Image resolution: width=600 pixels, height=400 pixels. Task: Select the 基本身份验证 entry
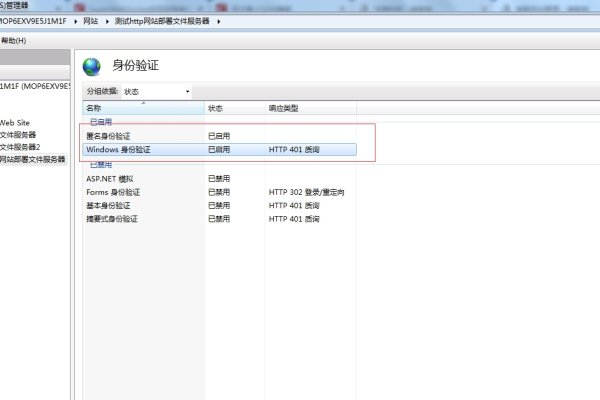pyautogui.click(x=108, y=205)
